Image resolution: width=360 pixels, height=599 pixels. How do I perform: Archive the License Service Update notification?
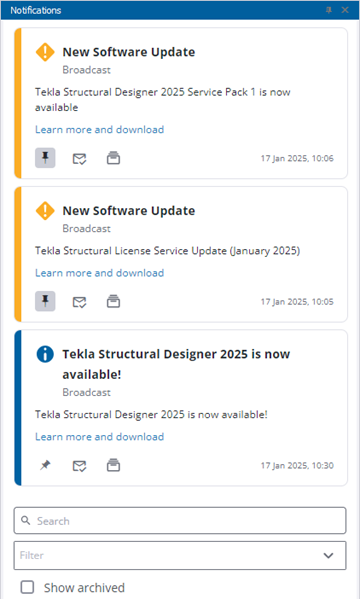[x=113, y=301]
